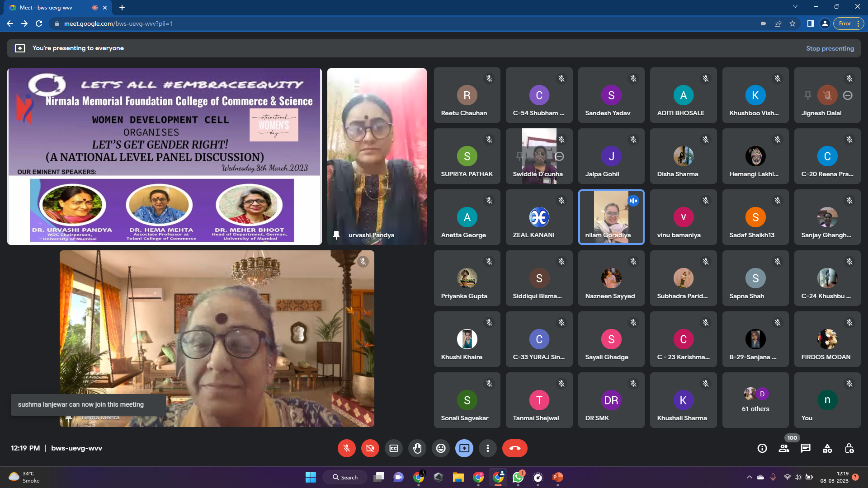Click the raise hand icon
The height and width of the screenshot is (488, 868).
(417, 448)
